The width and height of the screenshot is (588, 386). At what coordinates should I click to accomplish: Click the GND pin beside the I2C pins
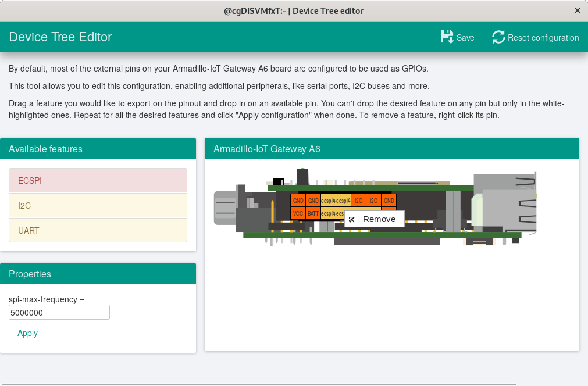[389, 201]
